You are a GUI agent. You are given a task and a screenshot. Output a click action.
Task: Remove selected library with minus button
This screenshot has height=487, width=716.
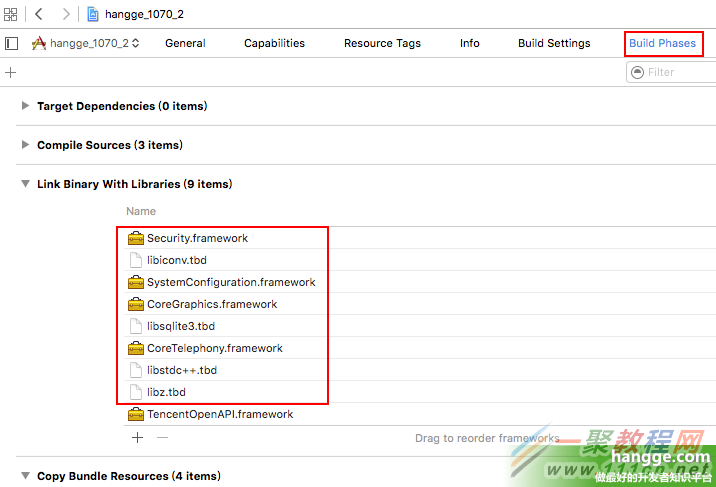tap(163, 438)
